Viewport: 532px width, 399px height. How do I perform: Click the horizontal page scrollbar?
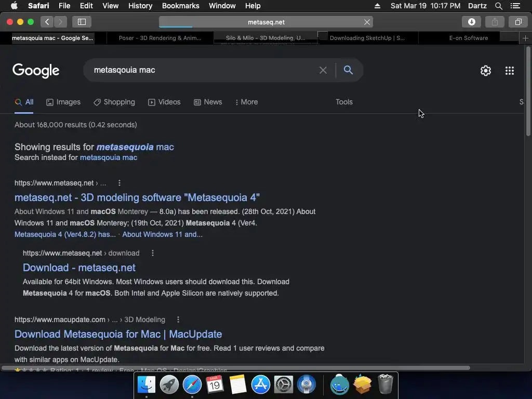click(236, 368)
